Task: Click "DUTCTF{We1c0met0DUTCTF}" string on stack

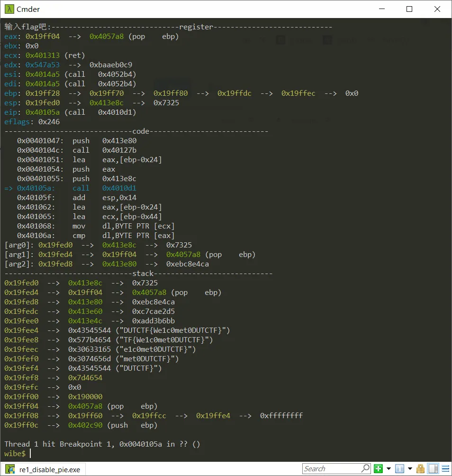Action: click(172, 330)
